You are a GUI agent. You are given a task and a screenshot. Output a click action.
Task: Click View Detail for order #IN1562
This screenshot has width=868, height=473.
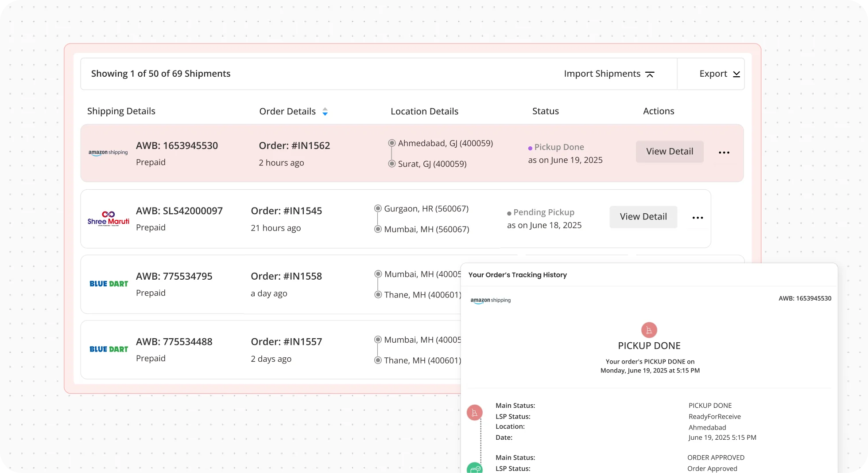669,151
